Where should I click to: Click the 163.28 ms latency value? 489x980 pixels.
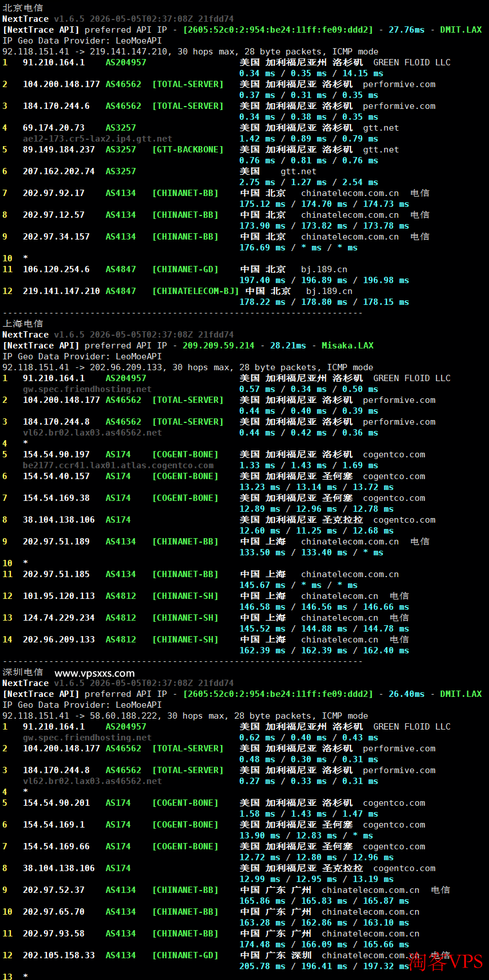click(x=262, y=923)
